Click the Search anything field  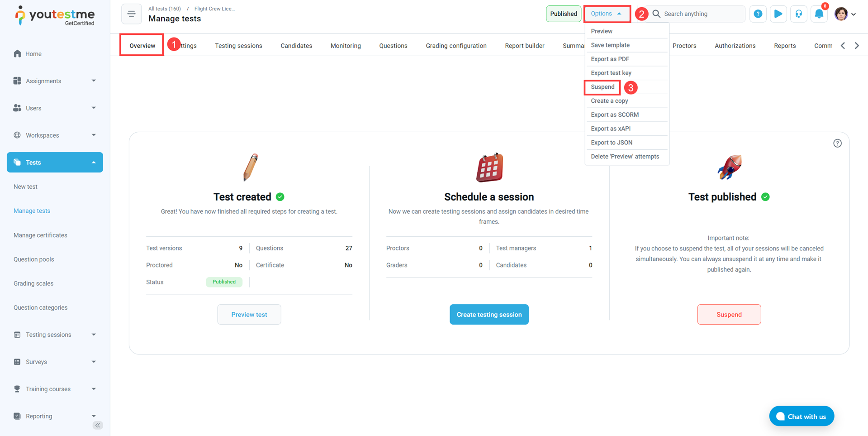(x=701, y=14)
